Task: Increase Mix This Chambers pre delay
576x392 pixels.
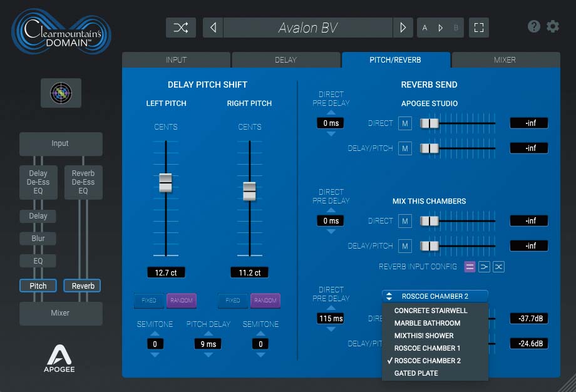Action: (331, 210)
